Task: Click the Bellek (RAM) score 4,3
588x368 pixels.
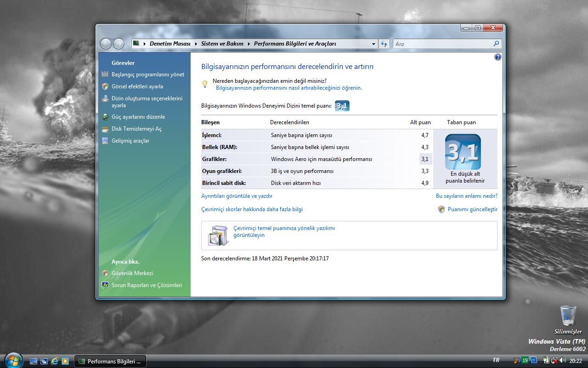Action: pyautogui.click(x=425, y=147)
